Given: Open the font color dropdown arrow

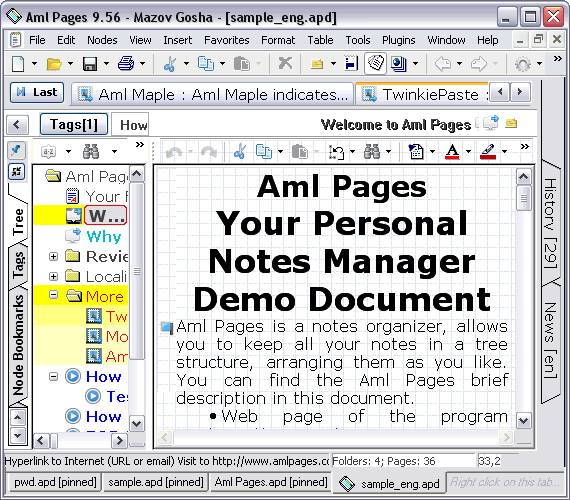Looking at the screenshot, I should point(469,151).
